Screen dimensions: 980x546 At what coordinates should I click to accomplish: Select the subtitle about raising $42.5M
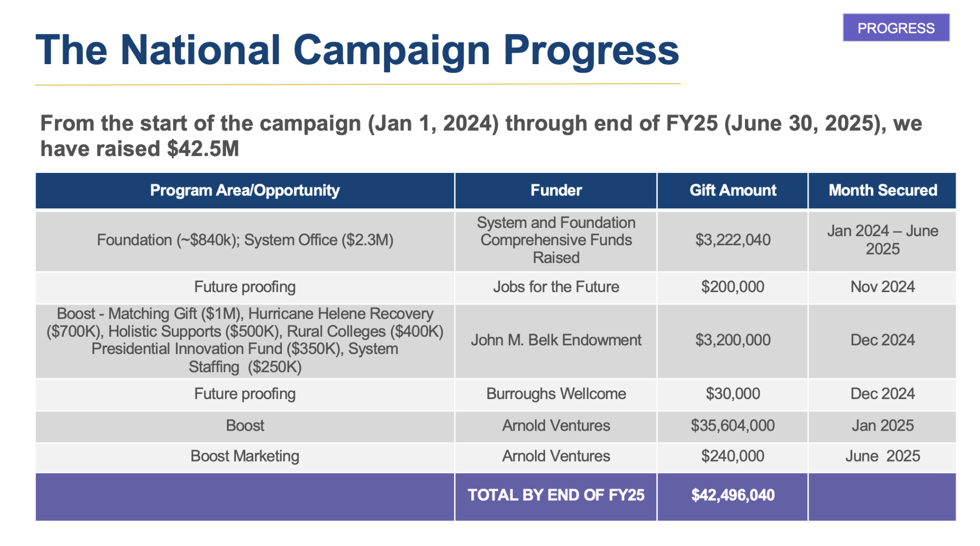click(x=480, y=136)
